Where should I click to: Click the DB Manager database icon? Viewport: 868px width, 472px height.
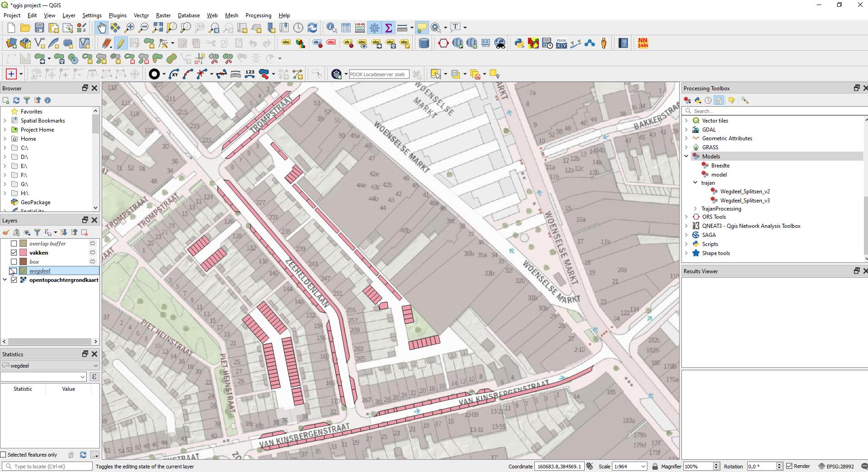424,44
